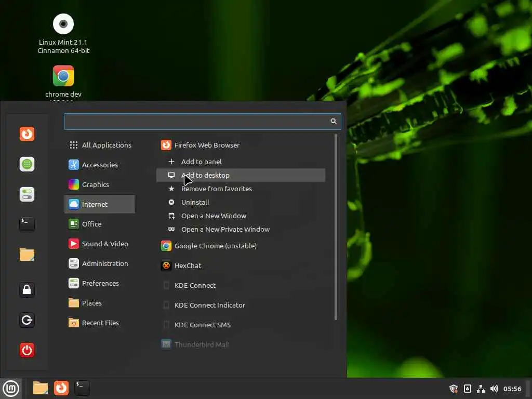Open Files folder in favorites sidebar
This screenshot has height=399, width=532.
27,255
